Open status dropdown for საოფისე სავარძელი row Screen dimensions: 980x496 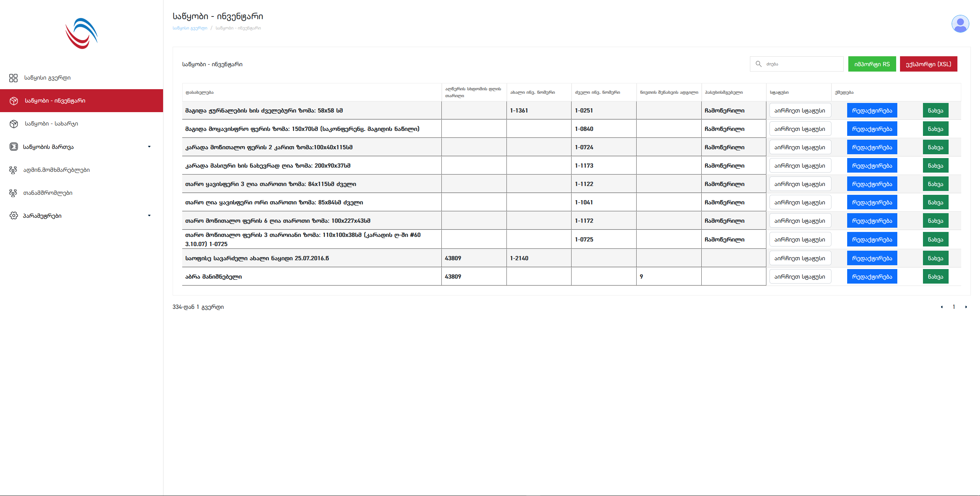(800, 258)
